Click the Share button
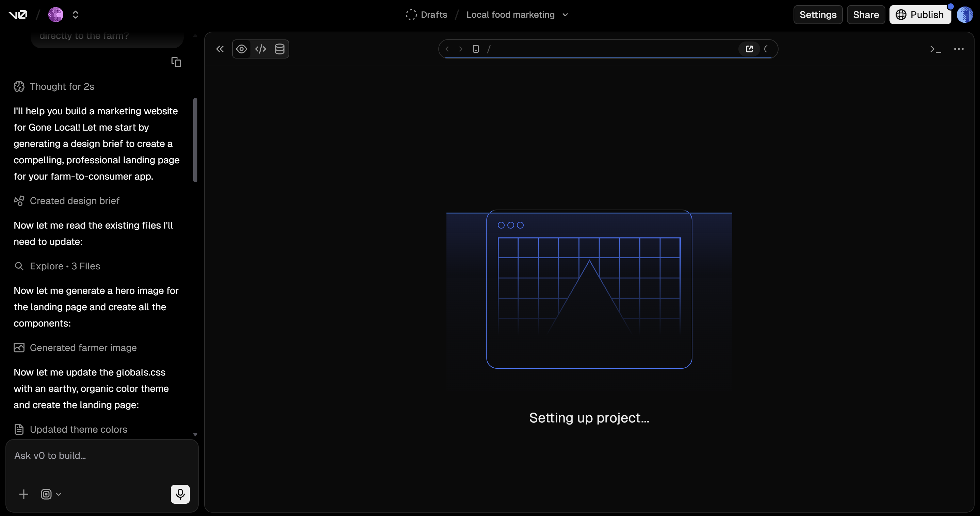This screenshot has width=980, height=516. [865, 14]
